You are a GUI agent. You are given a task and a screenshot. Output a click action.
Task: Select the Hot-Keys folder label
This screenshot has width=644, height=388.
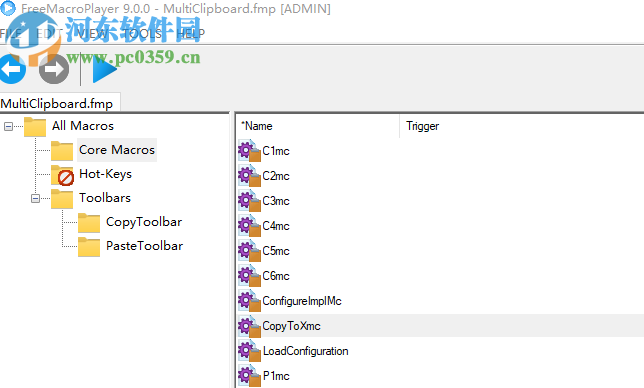click(x=105, y=174)
